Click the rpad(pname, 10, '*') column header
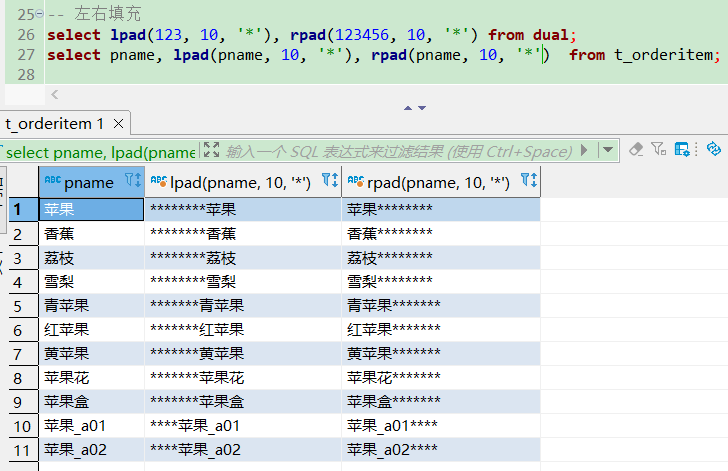The image size is (728, 471). pyautogui.click(x=441, y=182)
